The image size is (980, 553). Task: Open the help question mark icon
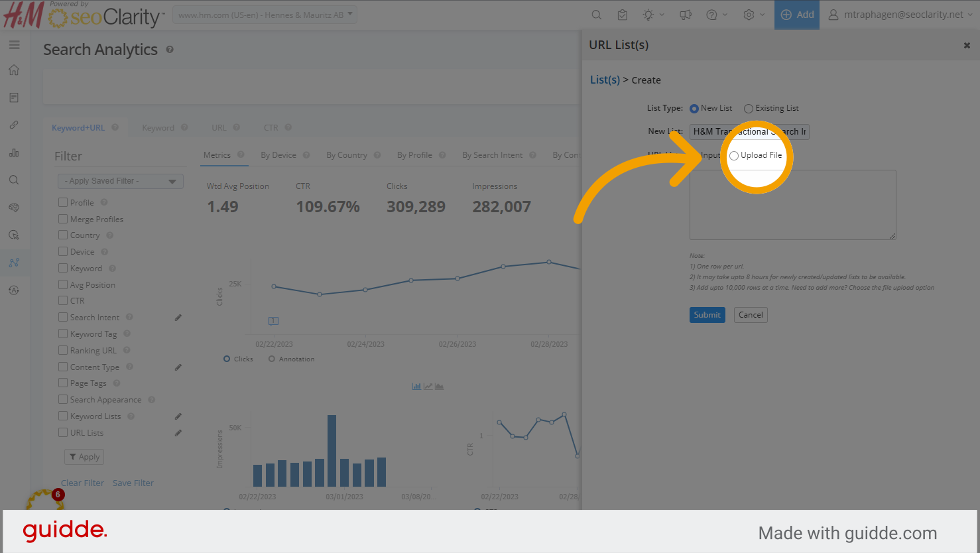coord(711,15)
